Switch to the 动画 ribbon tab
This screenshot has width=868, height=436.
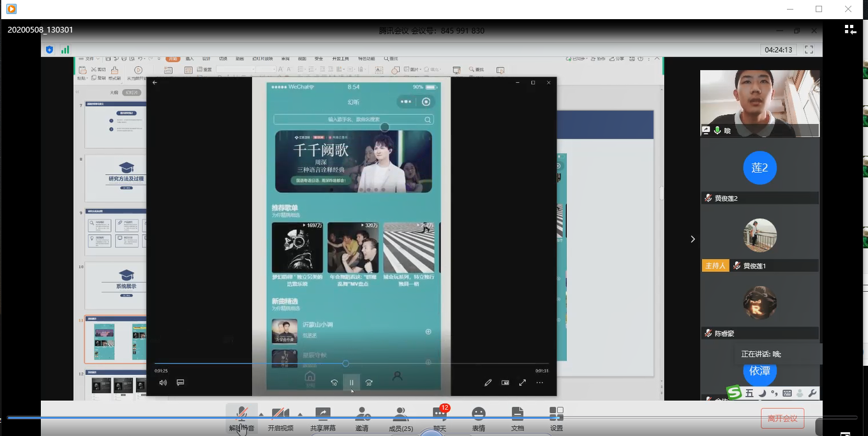coord(239,59)
